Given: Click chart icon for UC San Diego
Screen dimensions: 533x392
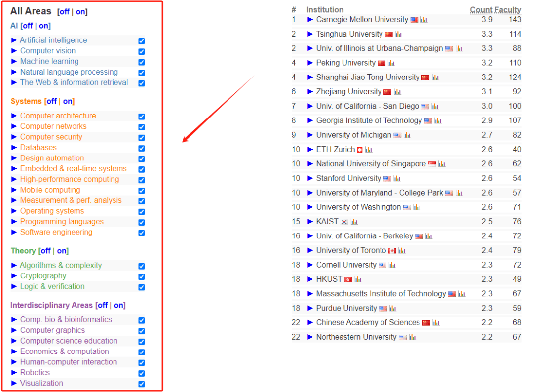Looking at the screenshot, I should tap(435, 107).
